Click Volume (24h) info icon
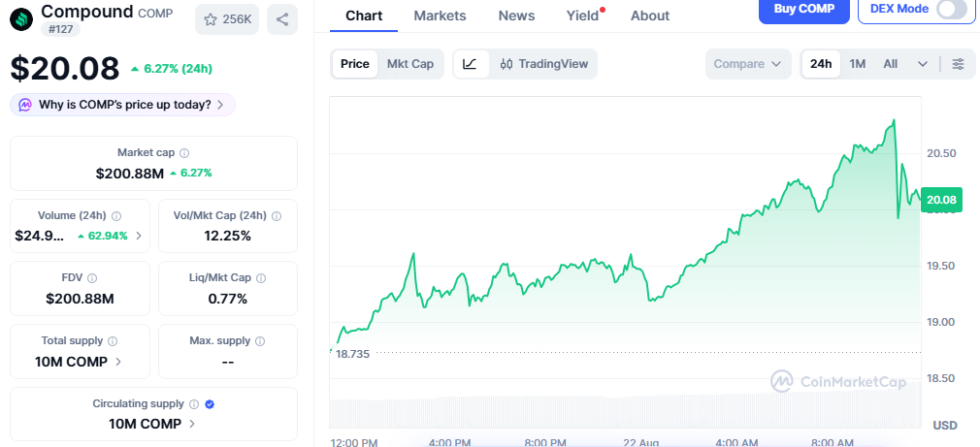 coord(116,216)
